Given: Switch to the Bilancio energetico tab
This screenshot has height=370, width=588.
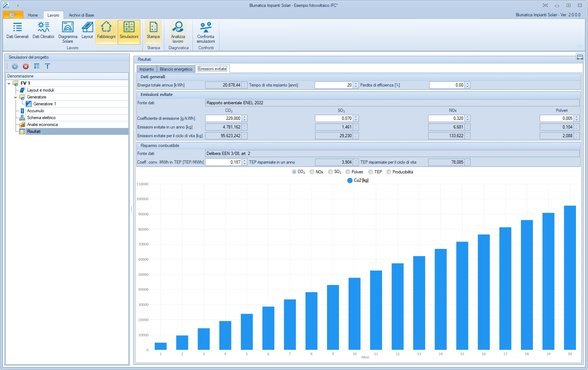Looking at the screenshot, I should click(176, 69).
